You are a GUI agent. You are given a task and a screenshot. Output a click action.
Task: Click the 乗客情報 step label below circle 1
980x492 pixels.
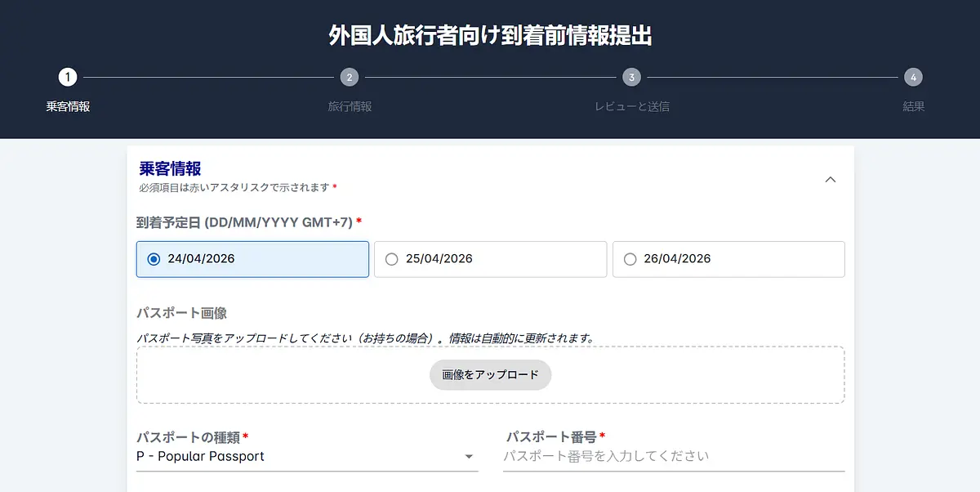click(67, 106)
